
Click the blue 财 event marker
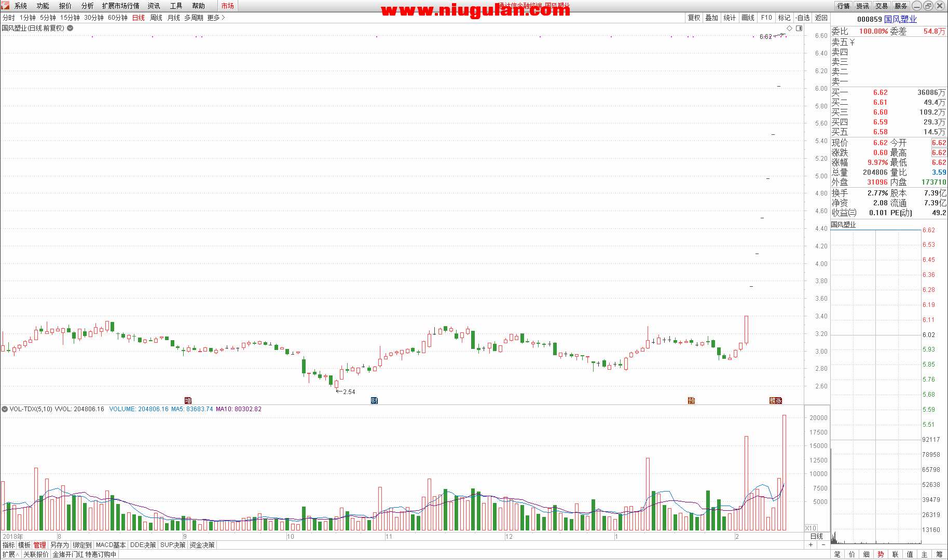click(x=374, y=400)
